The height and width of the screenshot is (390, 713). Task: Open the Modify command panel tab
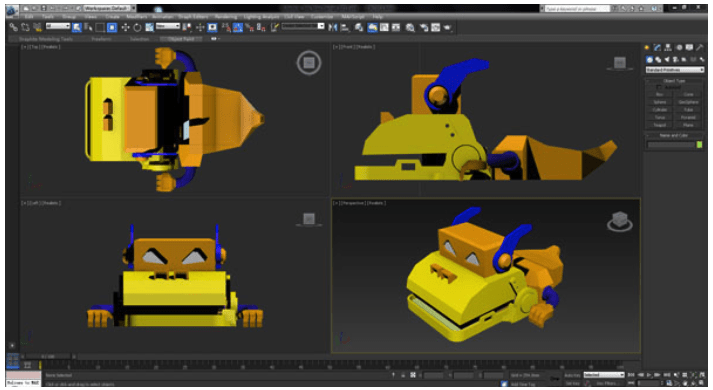658,48
